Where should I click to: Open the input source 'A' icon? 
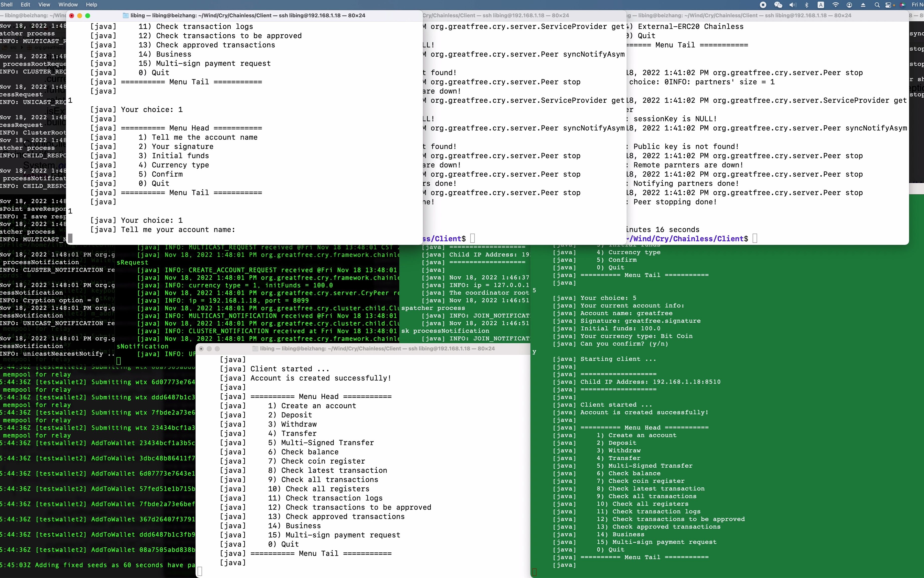point(821,5)
